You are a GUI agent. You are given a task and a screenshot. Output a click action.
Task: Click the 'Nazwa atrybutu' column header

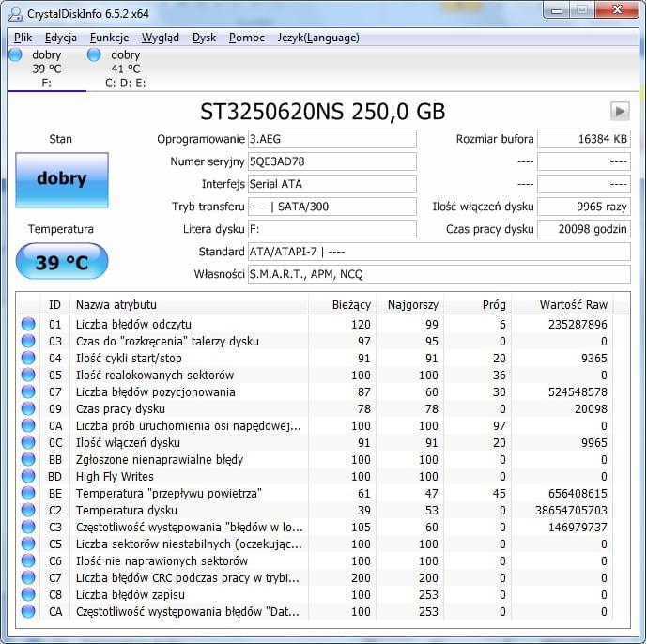pos(189,305)
